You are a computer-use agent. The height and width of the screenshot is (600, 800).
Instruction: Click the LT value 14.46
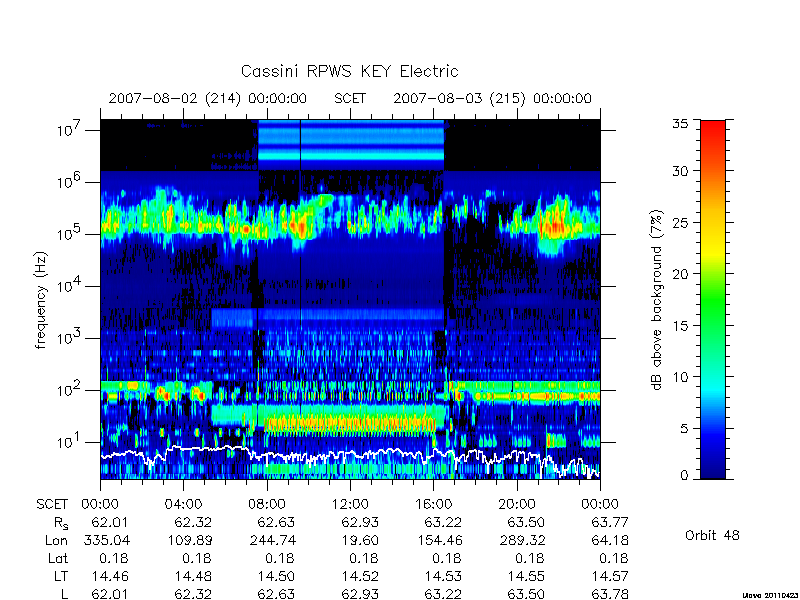pos(110,577)
